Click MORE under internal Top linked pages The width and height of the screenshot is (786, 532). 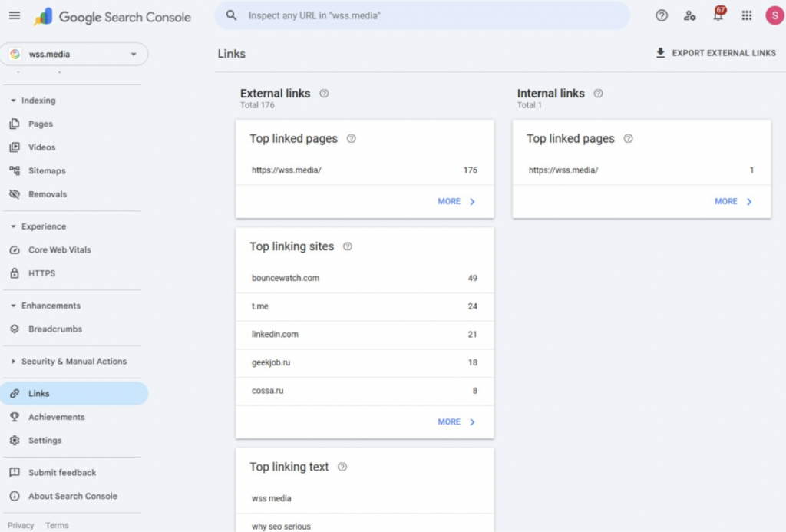[x=733, y=202]
